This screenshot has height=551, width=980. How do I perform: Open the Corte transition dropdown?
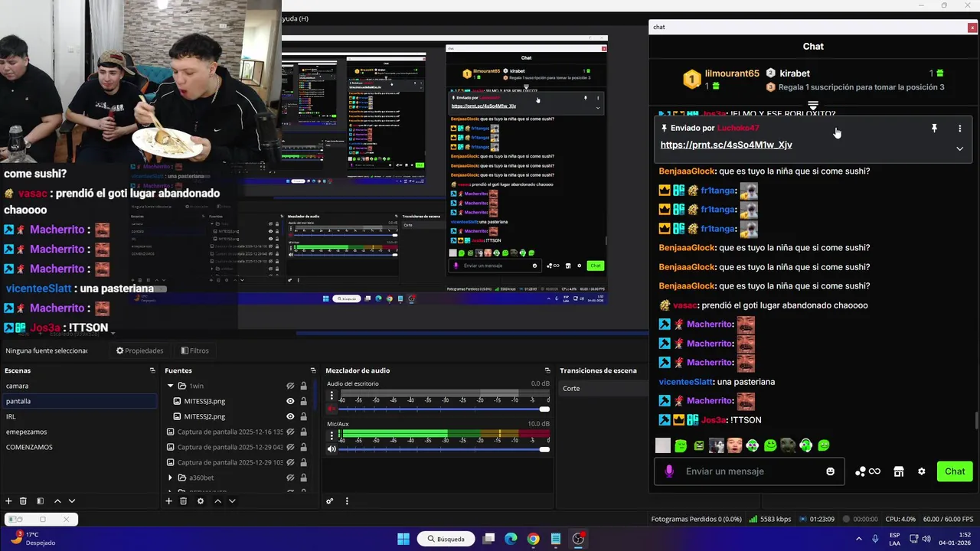coord(603,388)
